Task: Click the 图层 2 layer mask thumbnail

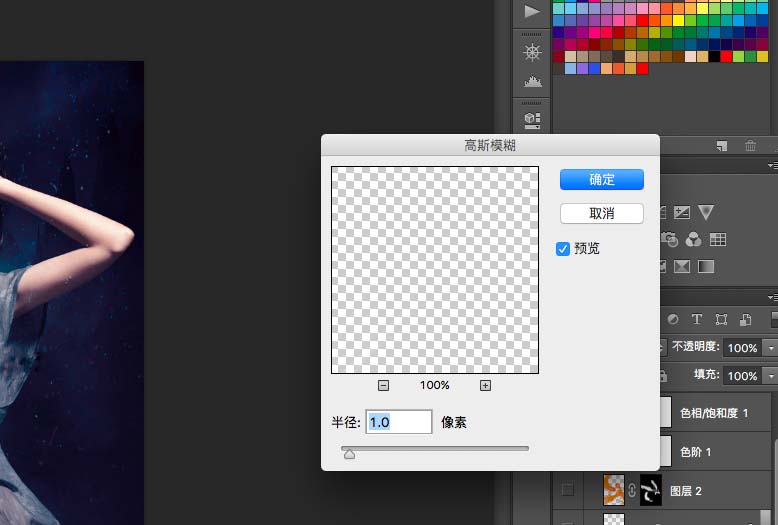Action: point(650,490)
